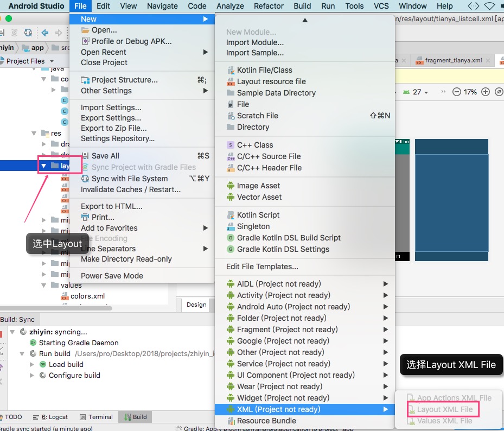Screen dimensions: 504x431
Task: Select Values XML File
Action: (x=445, y=421)
